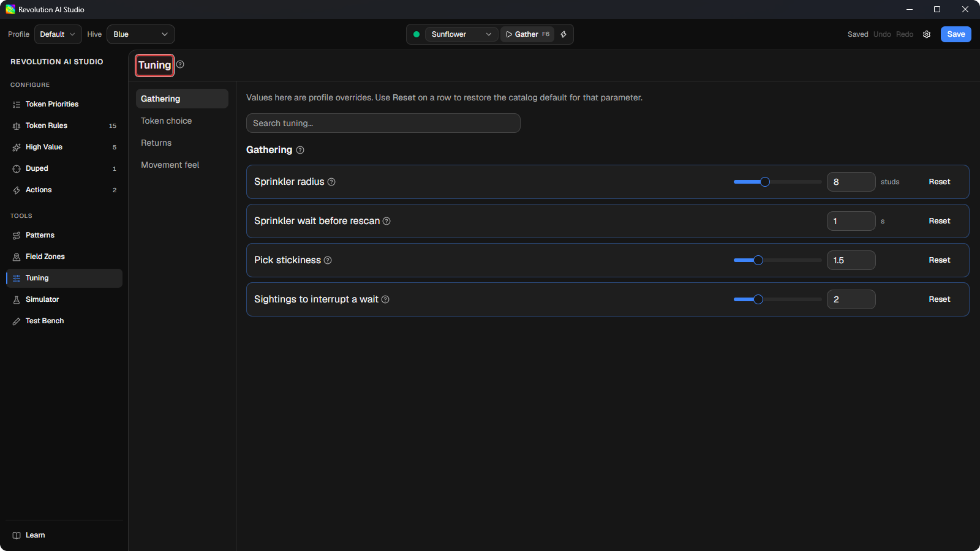The width and height of the screenshot is (980, 551).
Task: Go to High Value sidebar item
Action: pos(64,147)
